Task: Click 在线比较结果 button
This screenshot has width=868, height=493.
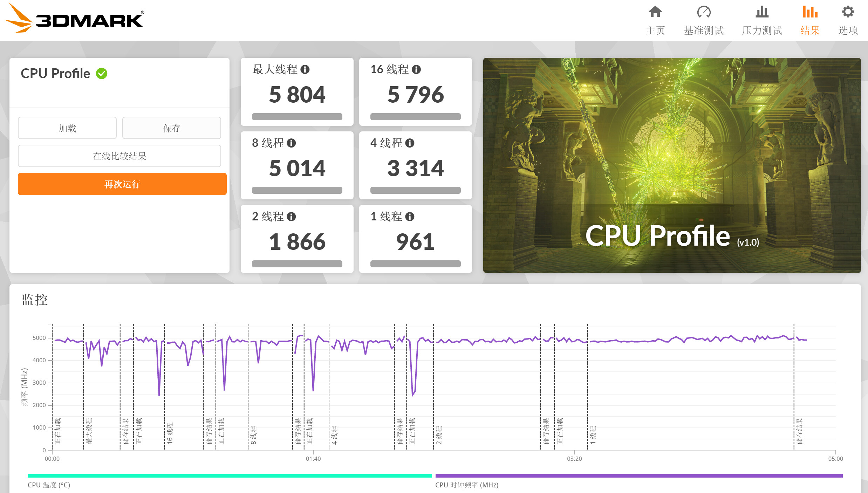Action: coord(119,156)
